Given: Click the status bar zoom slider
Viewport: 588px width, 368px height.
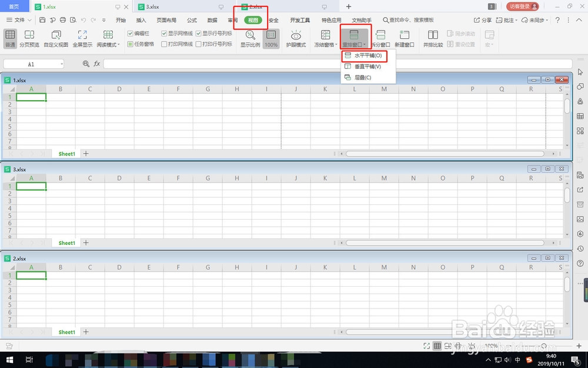Looking at the screenshot, I should [x=544, y=346].
